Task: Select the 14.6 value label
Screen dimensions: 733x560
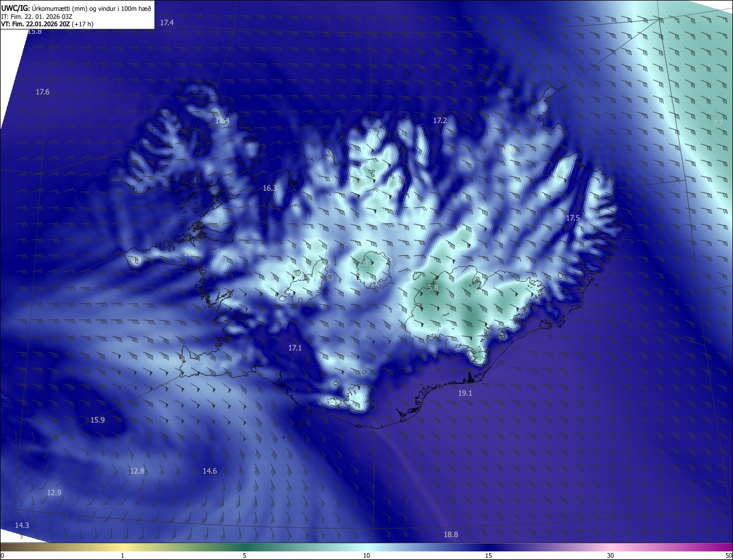Action: coord(210,471)
